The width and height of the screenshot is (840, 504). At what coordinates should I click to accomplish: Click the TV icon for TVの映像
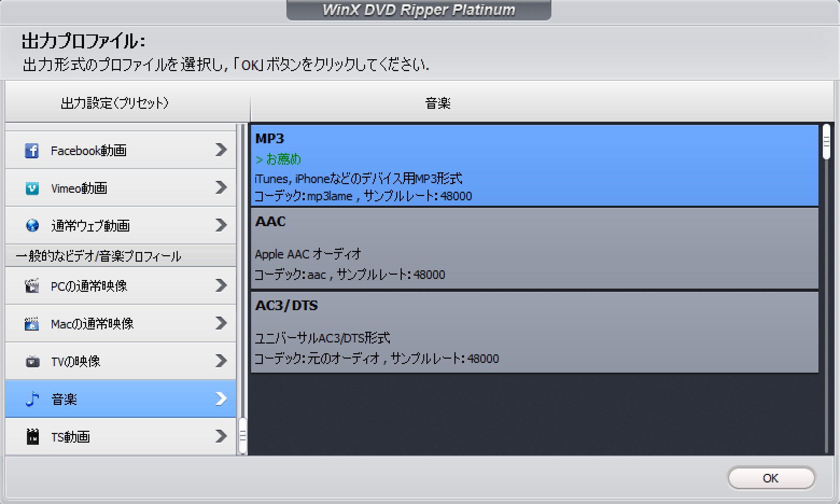click(32, 361)
